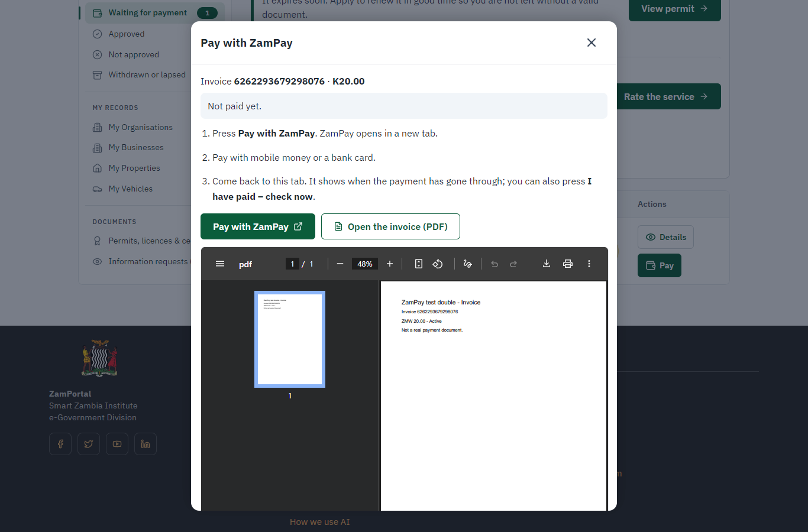Click the PDF undo arrow
The height and width of the screenshot is (532, 808).
point(495,264)
